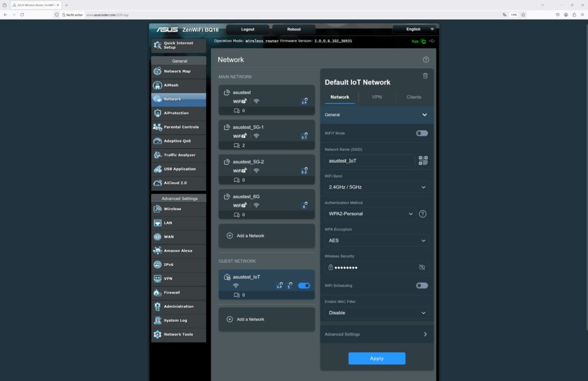Bookmark this page with star icon
Image resolution: width=588 pixels, height=381 pixels.
[523, 14]
